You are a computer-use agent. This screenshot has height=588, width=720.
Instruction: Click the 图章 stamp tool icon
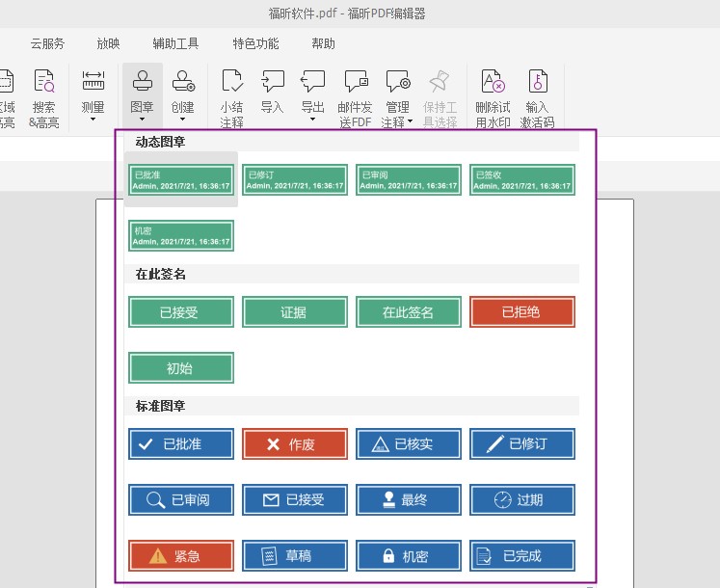pyautogui.click(x=143, y=81)
